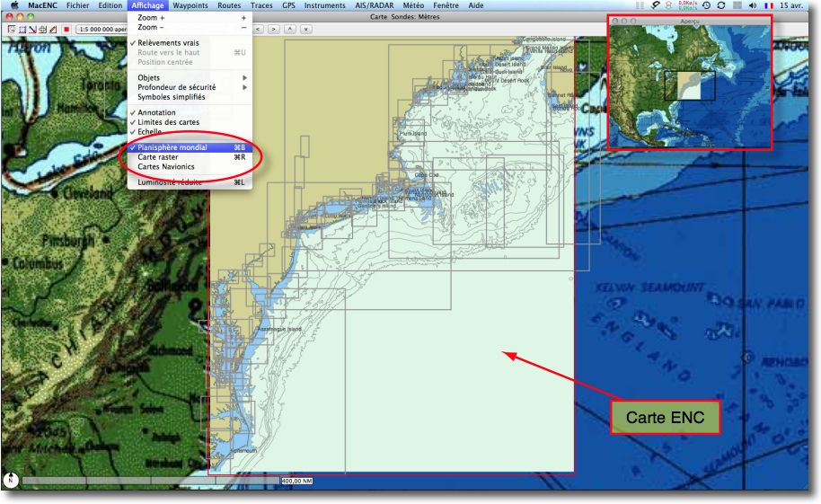Click the black pen-like menu bar icon
Screen dimensions: 821x504
655,5
